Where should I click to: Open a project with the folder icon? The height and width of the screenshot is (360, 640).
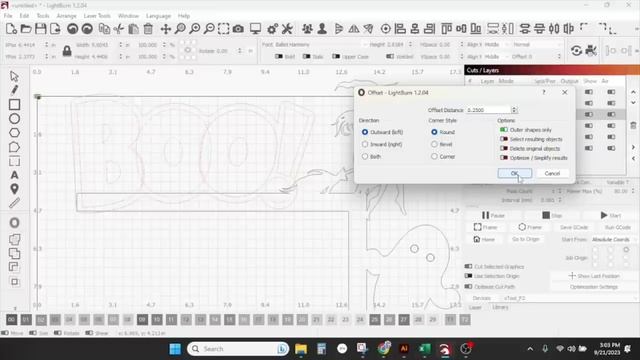pyautogui.click(x=26, y=29)
